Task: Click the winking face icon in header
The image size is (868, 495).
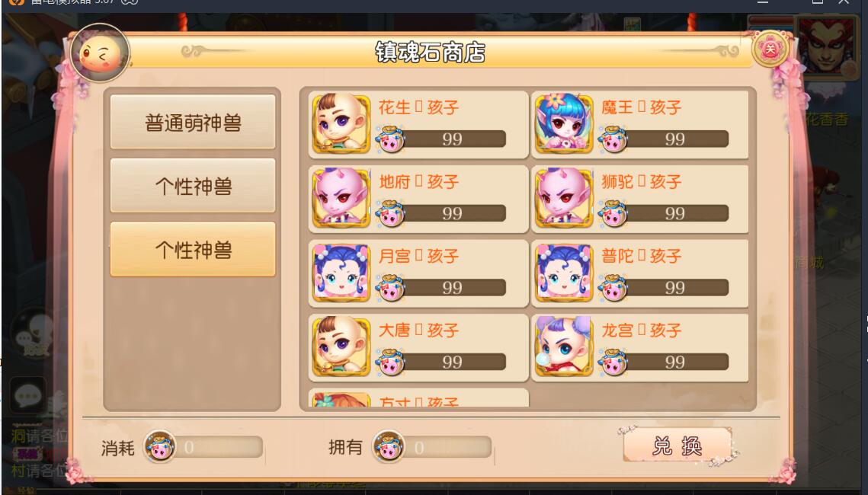Action: click(101, 53)
